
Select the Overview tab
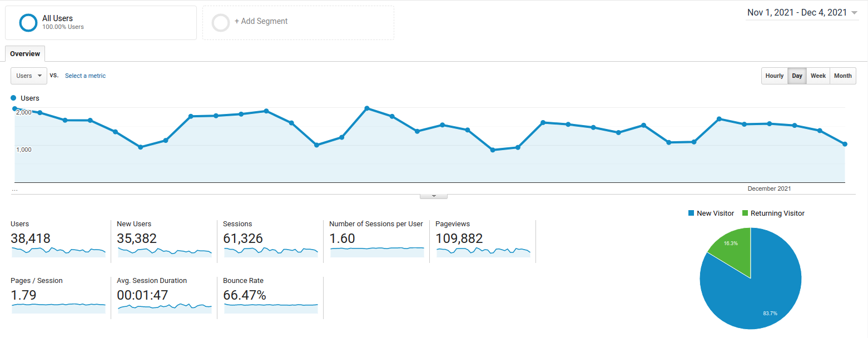(x=25, y=54)
